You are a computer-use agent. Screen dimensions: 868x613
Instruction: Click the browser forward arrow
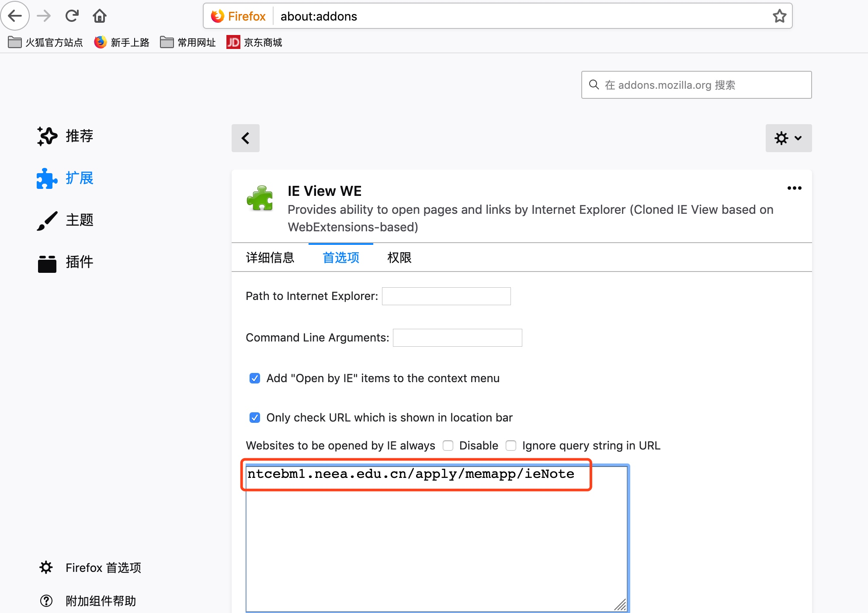pos(44,16)
